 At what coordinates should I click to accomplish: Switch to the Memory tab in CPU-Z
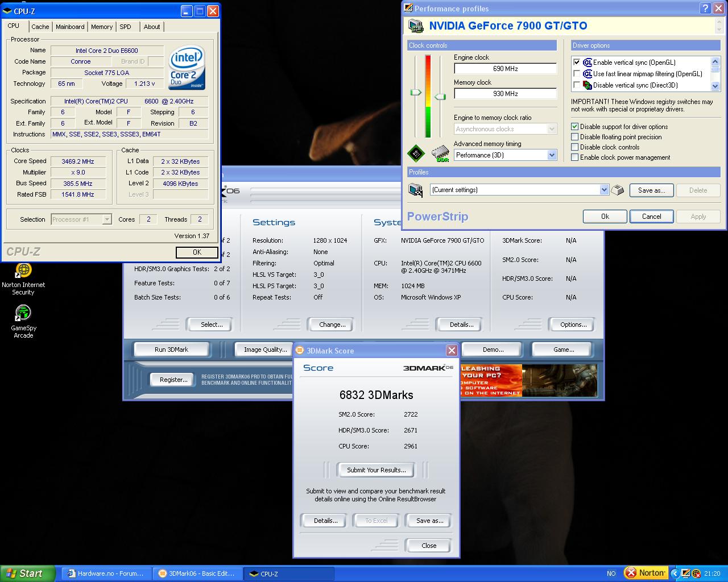point(102,27)
